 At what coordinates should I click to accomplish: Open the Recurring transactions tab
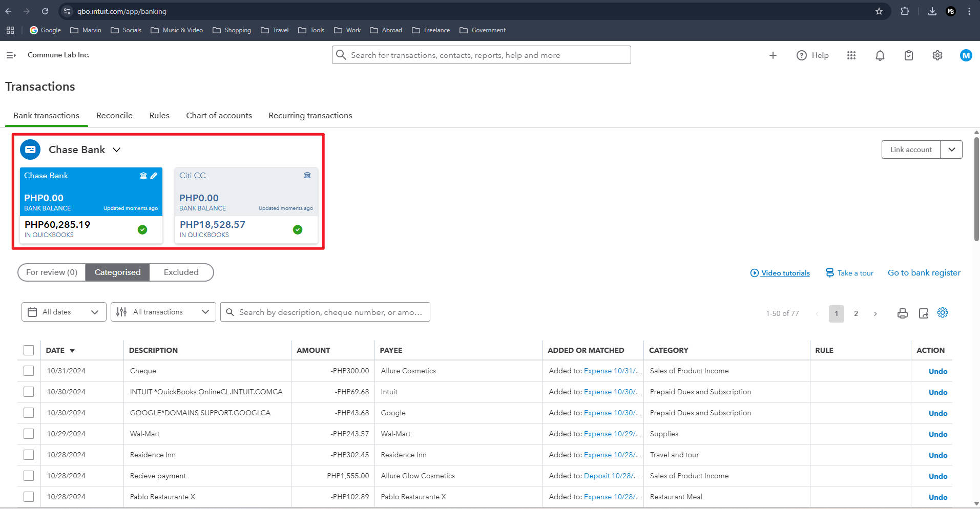[310, 116]
